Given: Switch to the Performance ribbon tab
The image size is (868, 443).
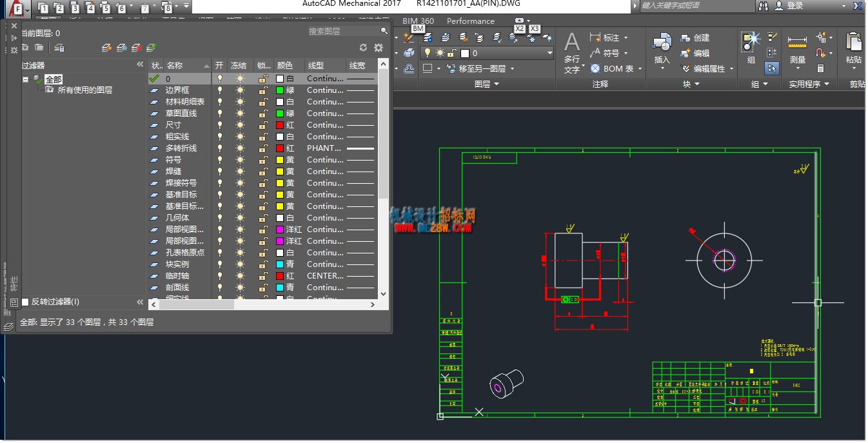Looking at the screenshot, I should click(x=470, y=21).
